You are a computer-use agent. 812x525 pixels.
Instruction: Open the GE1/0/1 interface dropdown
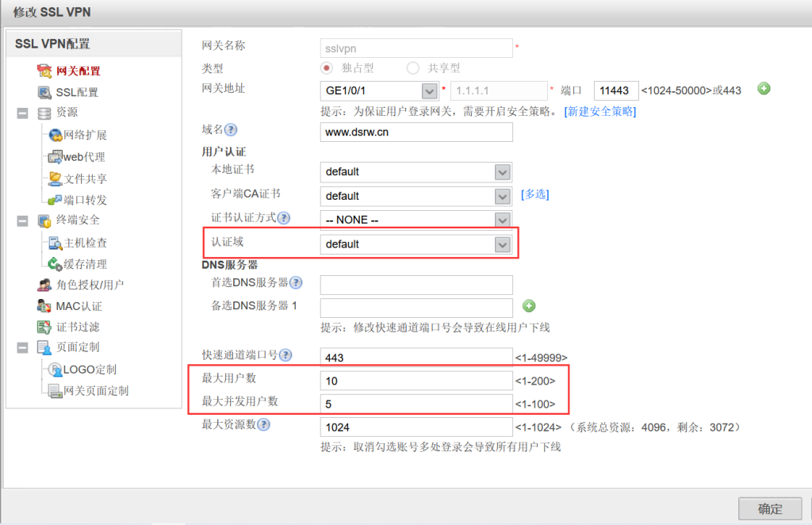tap(429, 91)
